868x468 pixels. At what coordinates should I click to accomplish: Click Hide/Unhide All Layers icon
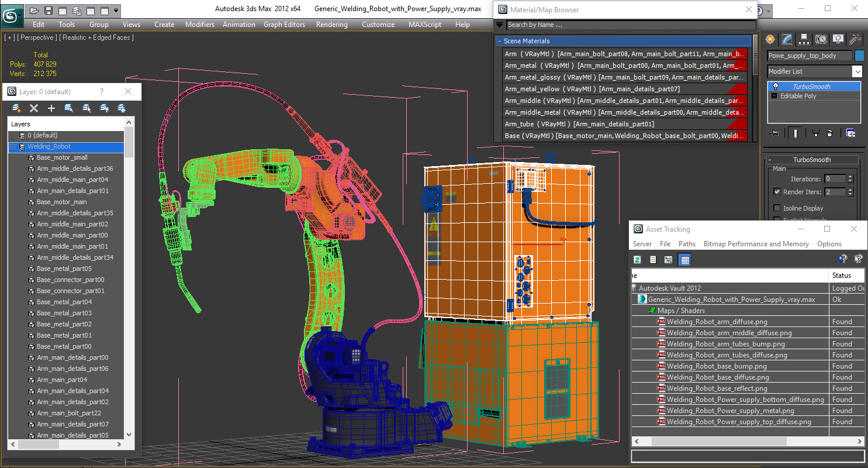tap(104, 108)
